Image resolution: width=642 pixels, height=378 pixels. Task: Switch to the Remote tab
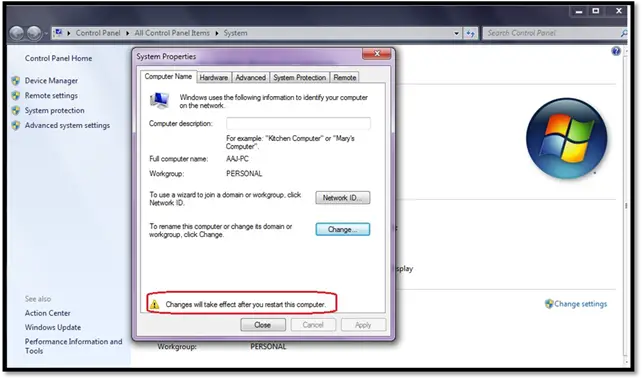coord(344,77)
